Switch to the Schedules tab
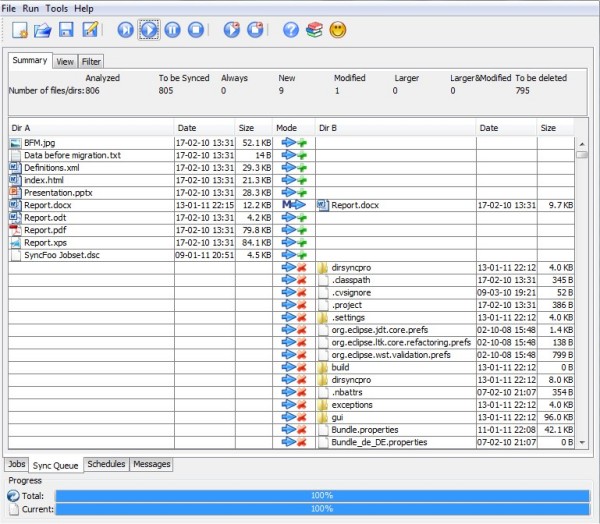600x524 pixels. tap(106, 464)
